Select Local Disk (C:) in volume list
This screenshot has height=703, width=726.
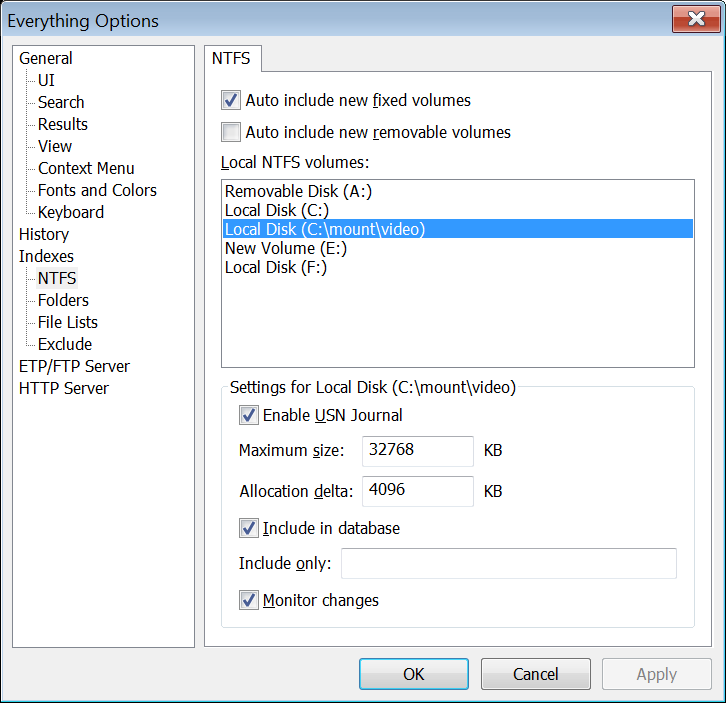pyautogui.click(x=458, y=210)
